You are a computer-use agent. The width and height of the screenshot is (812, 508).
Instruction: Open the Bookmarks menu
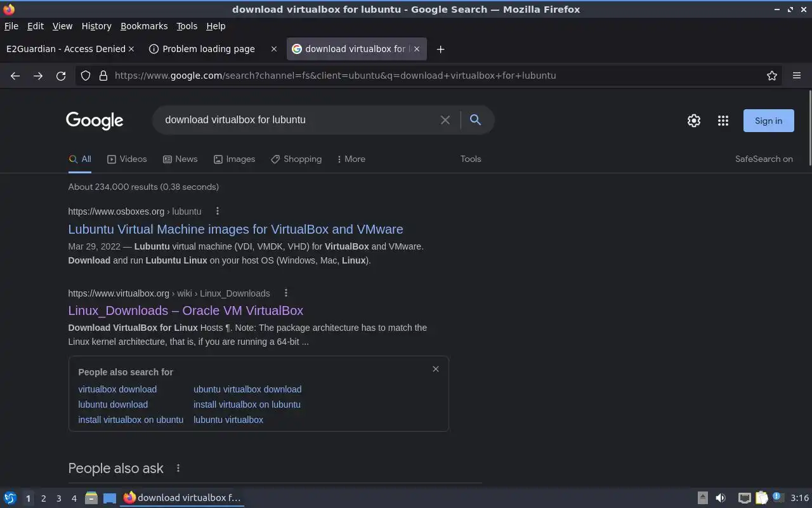tap(144, 26)
